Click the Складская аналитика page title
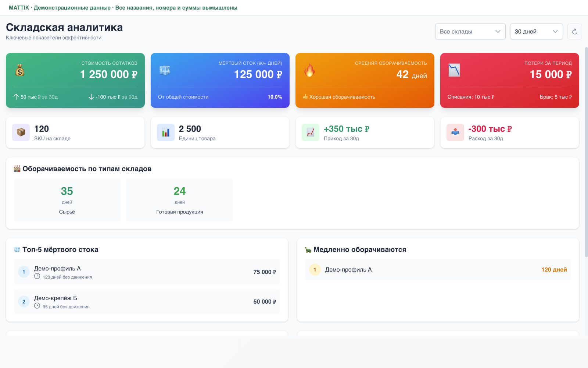 [64, 27]
